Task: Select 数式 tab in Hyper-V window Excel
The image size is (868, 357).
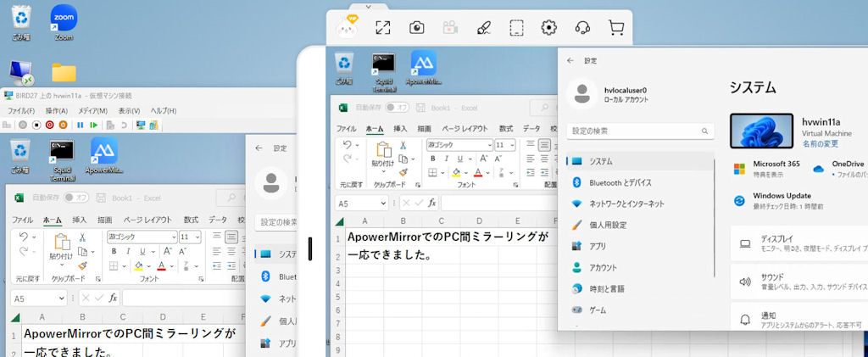Action: (191, 220)
